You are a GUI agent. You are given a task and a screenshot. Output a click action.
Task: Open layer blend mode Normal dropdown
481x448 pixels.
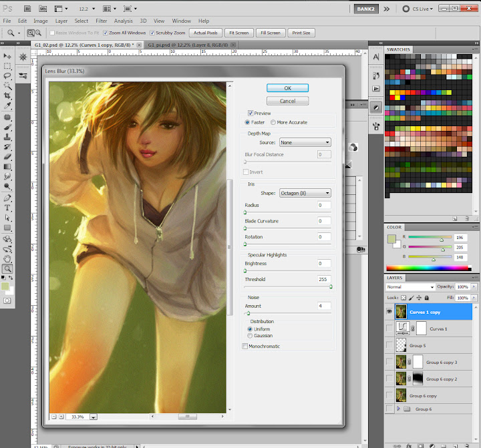410,286
